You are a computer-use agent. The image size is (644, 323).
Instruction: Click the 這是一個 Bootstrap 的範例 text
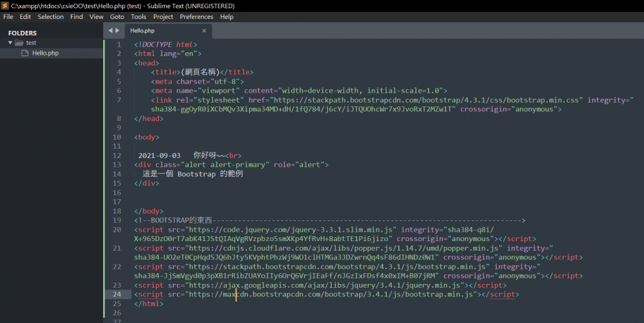click(192, 174)
